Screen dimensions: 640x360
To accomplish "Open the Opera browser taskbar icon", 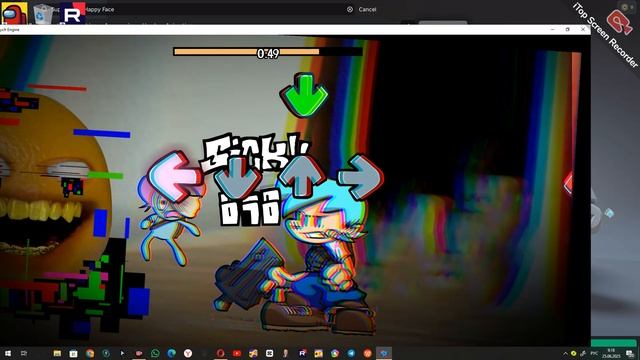I will [220, 353].
